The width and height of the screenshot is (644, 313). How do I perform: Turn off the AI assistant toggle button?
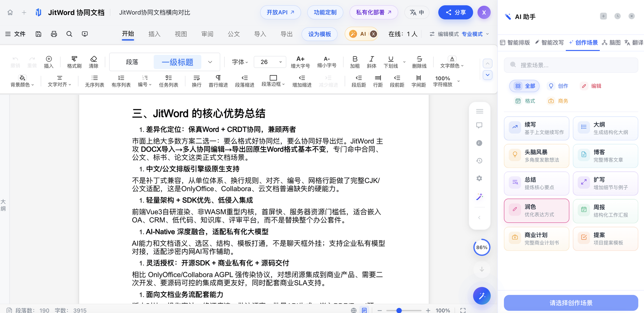pos(373,34)
